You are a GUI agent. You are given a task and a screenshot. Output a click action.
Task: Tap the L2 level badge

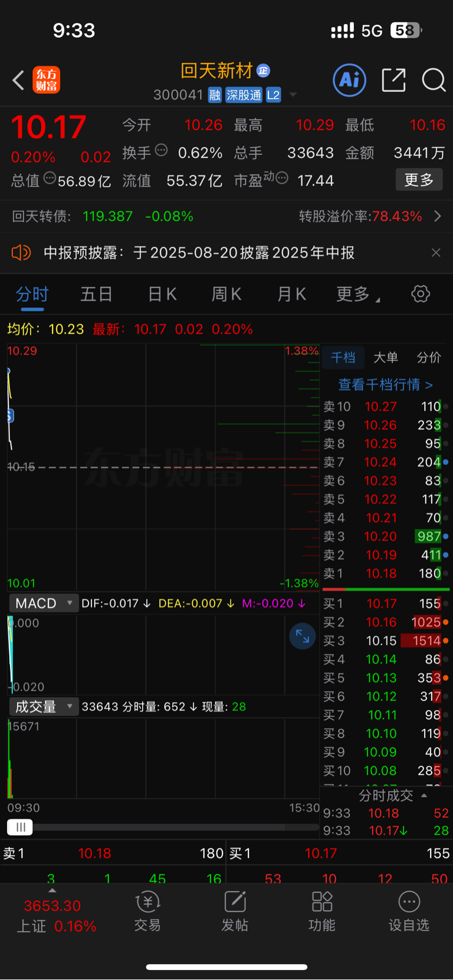(x=274, y=95)
